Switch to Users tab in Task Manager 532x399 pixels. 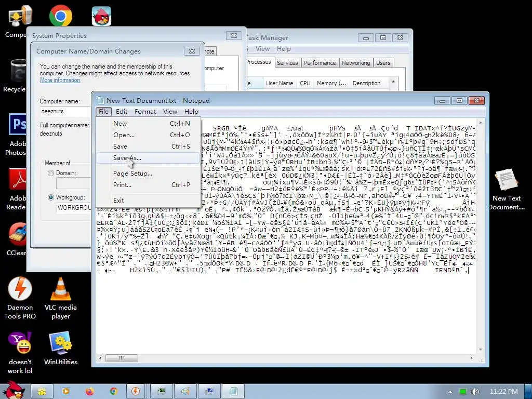pos(383,63)
